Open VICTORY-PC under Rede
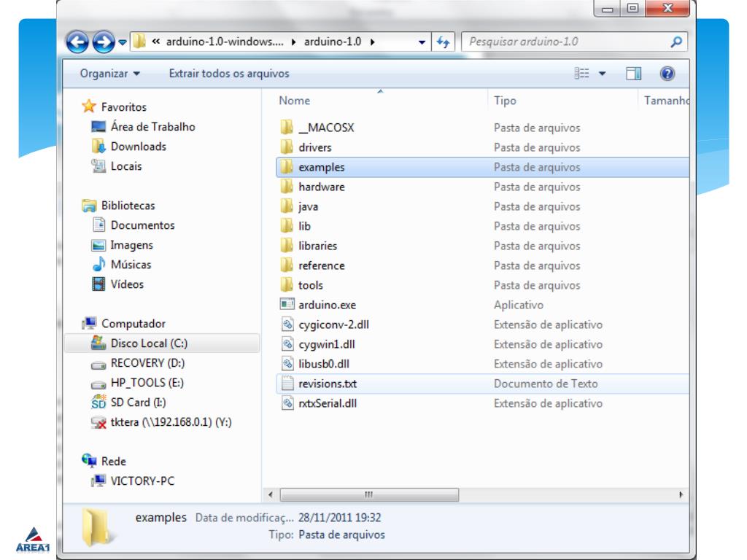Viewport: 747px width, 560px height. [142, 481]
